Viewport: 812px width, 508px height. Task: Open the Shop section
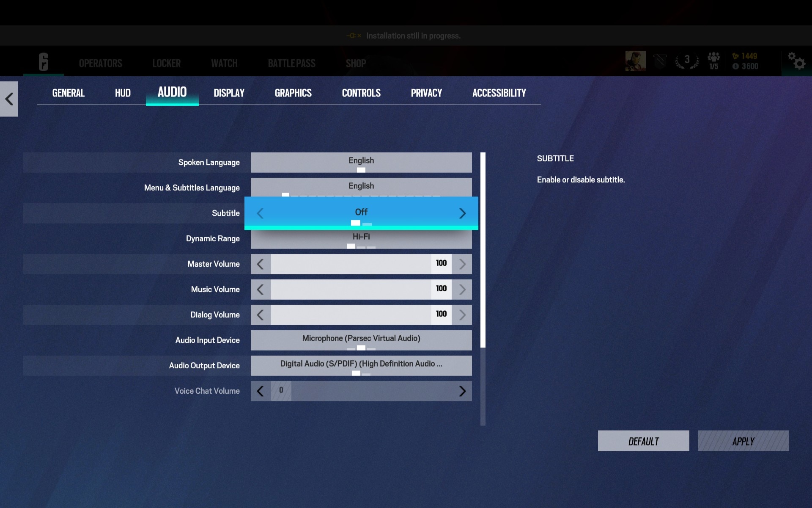(x=355, y=63)
